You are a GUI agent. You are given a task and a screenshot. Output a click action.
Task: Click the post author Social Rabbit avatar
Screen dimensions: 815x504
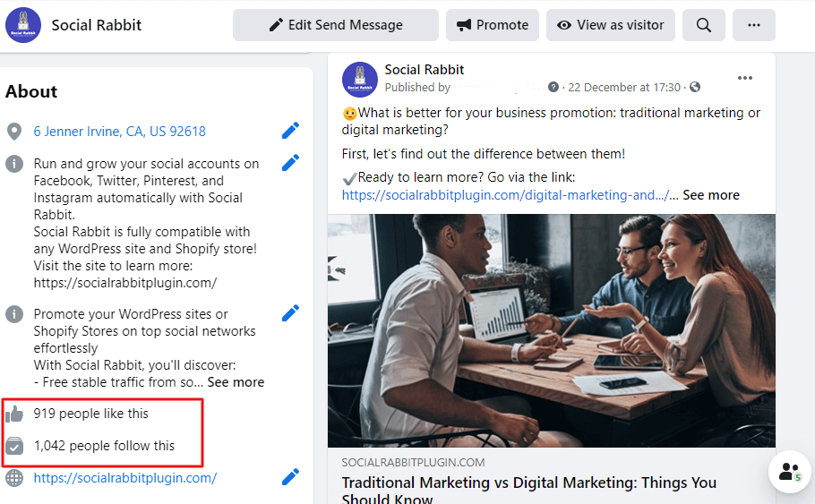tap(360, 80)
